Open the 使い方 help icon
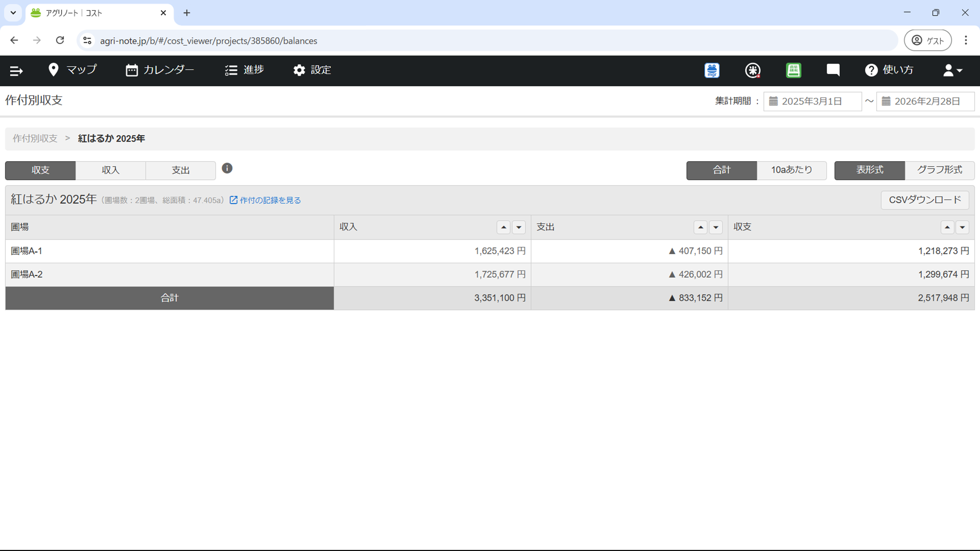 (x=871, y=71)
